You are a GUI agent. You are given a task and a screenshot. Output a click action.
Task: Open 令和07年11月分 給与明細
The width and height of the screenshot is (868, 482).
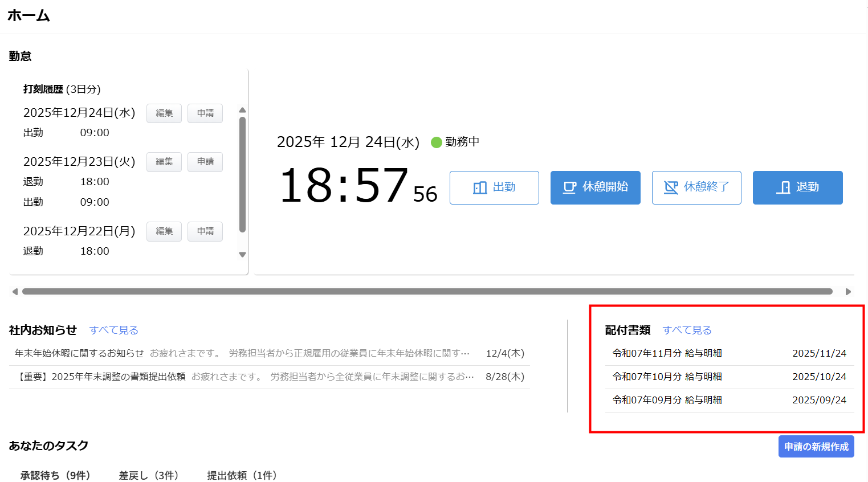[667, 353]
